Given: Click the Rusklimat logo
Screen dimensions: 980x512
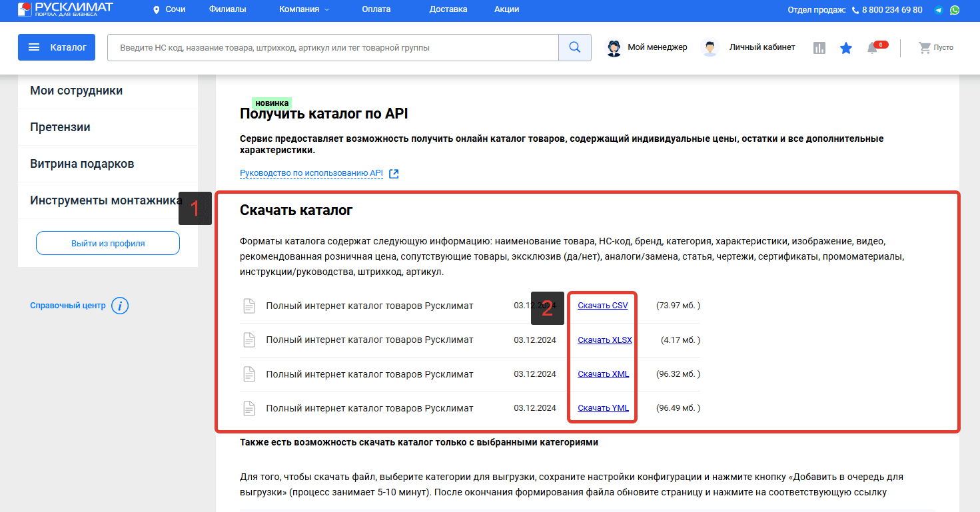Looking at the screenshot, I should 65,9.
